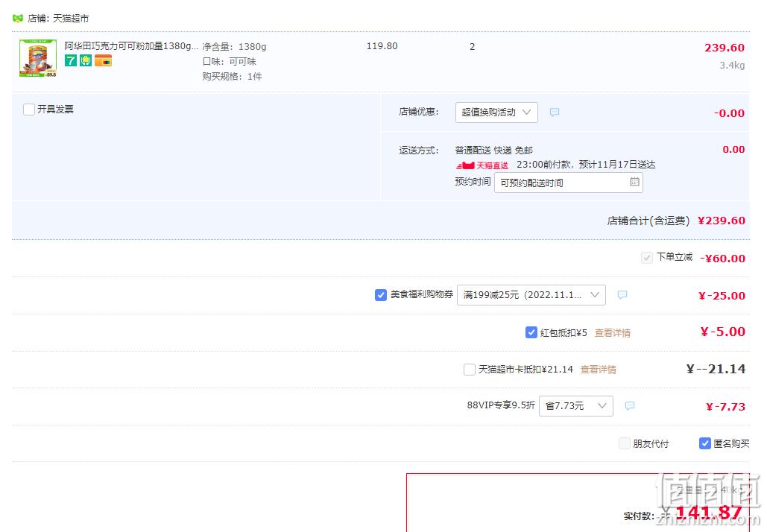Click the -¥60.00 order discount amount
The image size is (767, 532).
[723, 258]
